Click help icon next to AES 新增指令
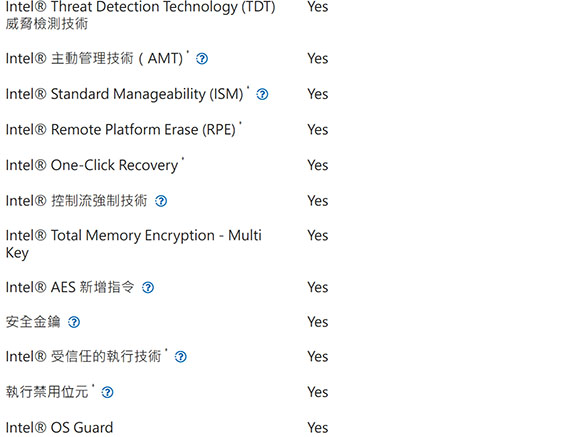570x437 pixels. pyautogui.click(x=148, y=288)
